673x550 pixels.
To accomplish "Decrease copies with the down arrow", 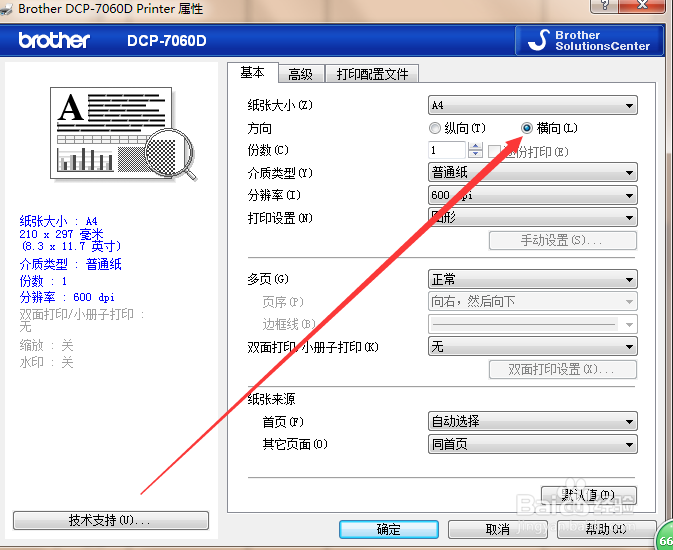I will pyautogui.click(x=476, y=155).
